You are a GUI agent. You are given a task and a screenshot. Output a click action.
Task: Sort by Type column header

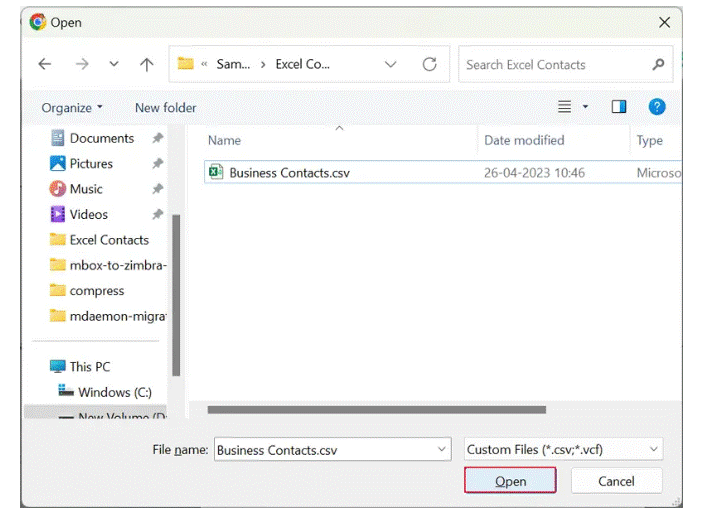(x=649, y=141)
